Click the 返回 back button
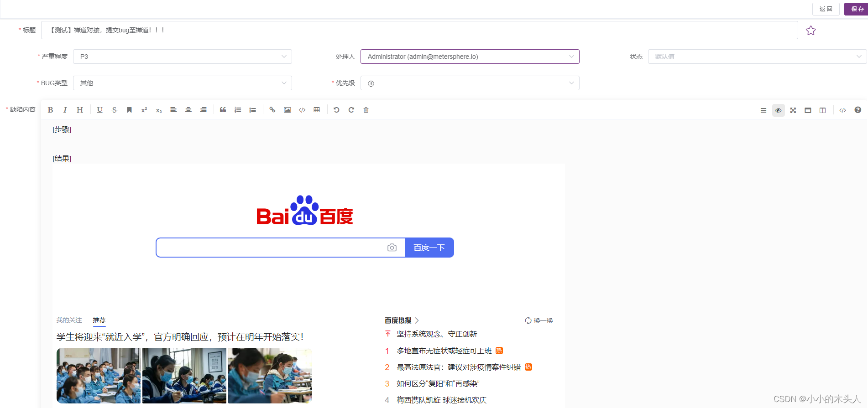This screenshot has height=408, width=868. click(x=826, y=9)
